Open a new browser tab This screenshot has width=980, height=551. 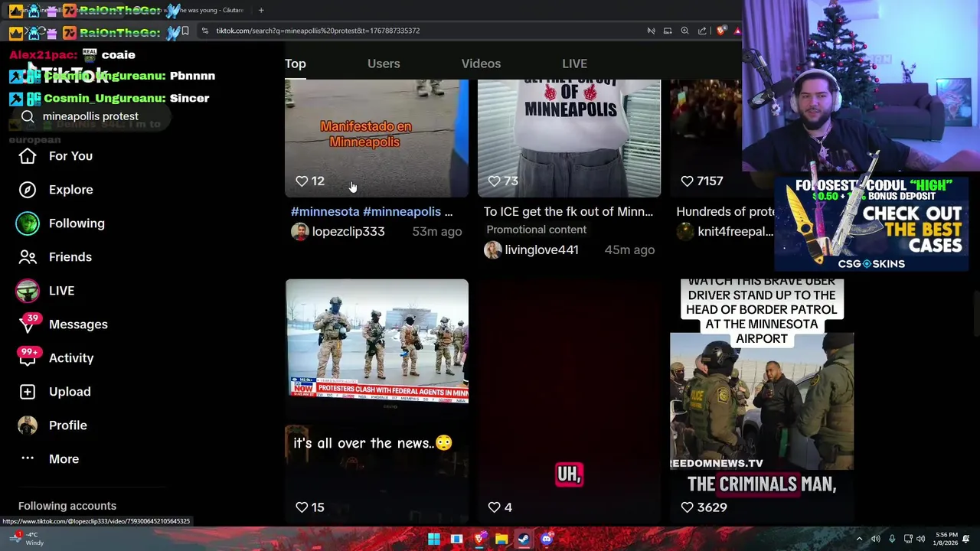(x=261, y=10)
